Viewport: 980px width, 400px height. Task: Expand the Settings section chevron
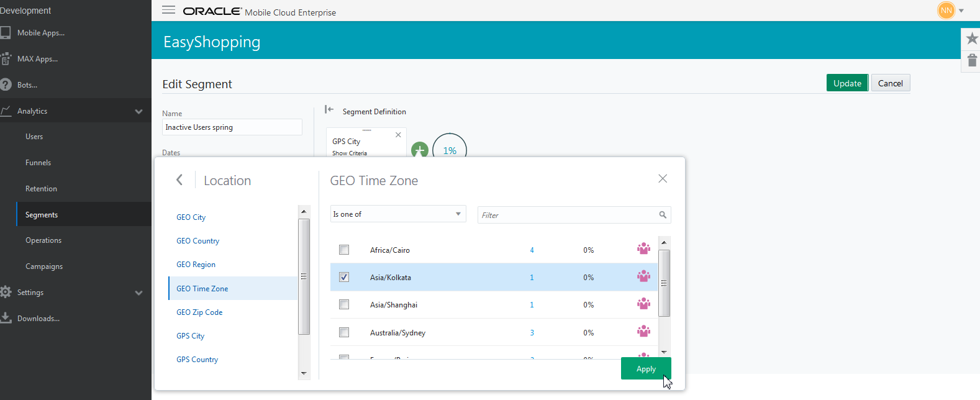(x=138, y=293)
